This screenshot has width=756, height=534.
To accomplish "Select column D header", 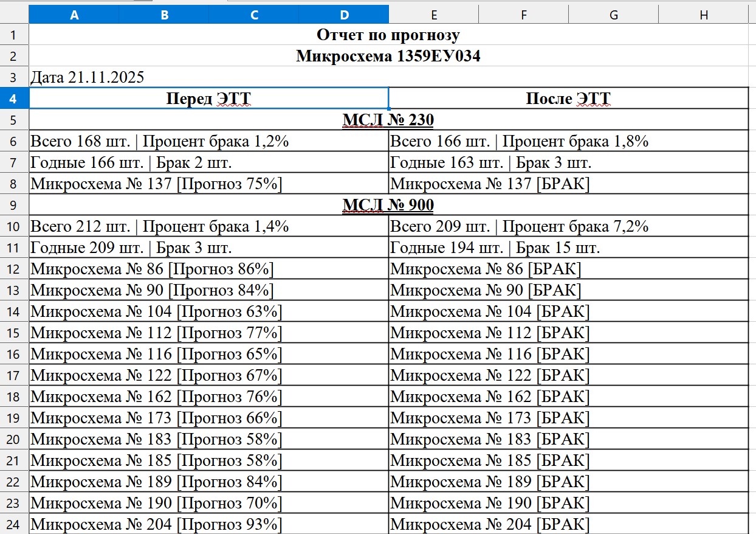I will pos(344,15).
